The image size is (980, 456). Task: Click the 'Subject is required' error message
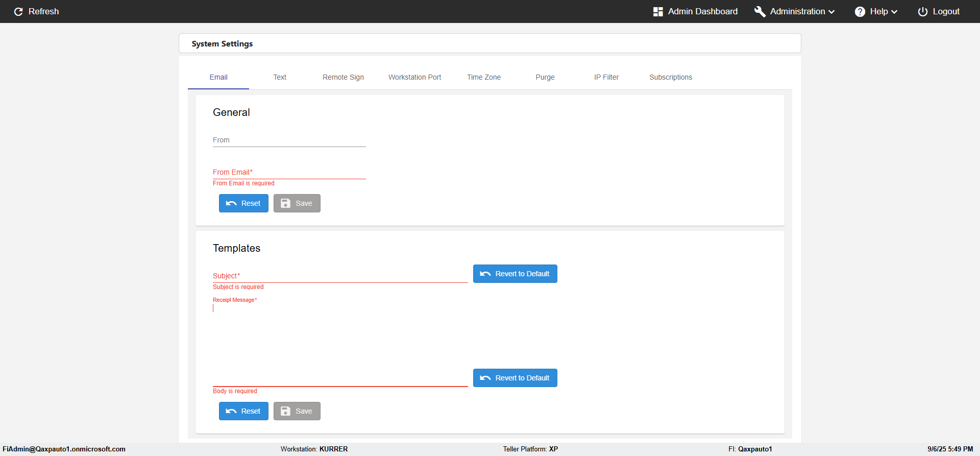[238, 287]
